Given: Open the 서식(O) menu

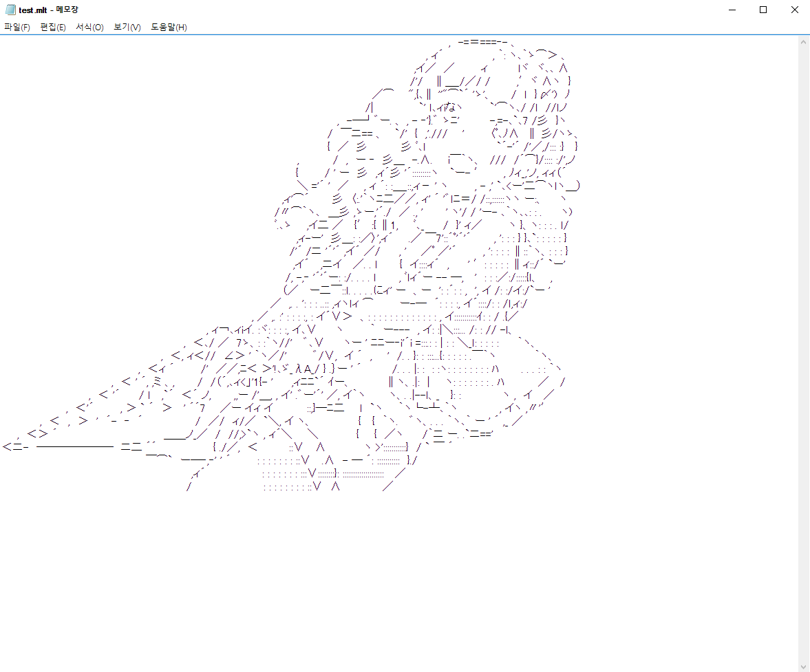Looking at the screenshot, I should click(89, 27).
